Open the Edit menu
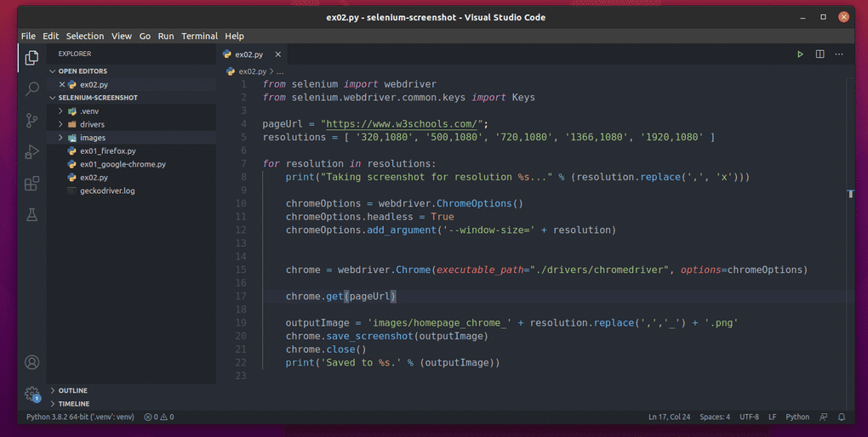 pyautogui.click(x=50, y=36)
